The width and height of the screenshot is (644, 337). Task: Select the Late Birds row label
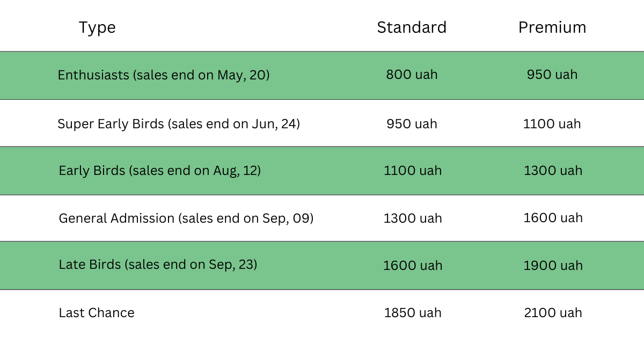[x=158, y=265]
